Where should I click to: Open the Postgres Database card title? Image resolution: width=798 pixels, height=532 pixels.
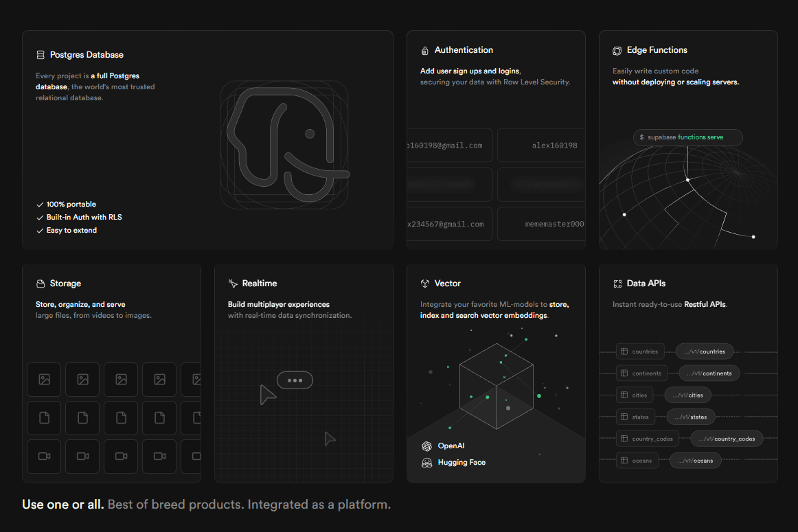point(87,55)
